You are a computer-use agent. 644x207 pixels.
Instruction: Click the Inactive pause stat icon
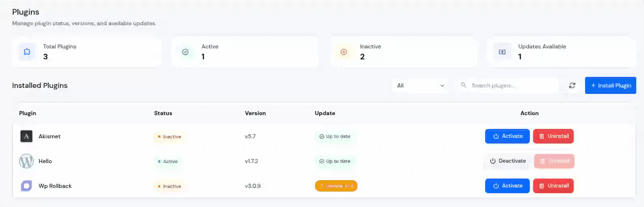tap(344, 52)
